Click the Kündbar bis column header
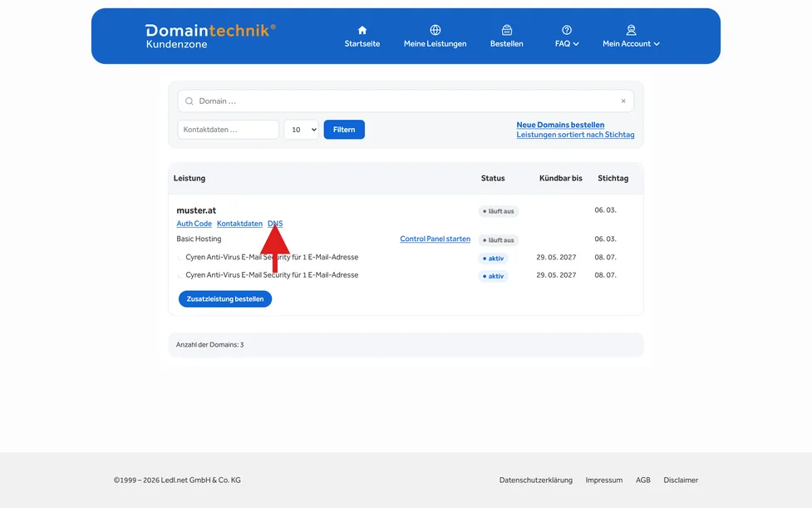Image resolution: width=812 pixels, height=508 pixels. point(561,178)
